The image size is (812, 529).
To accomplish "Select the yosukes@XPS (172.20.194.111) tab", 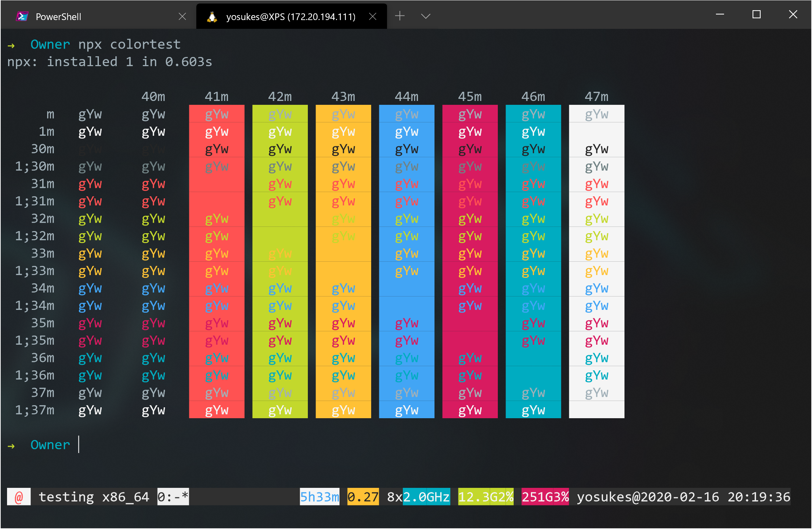I will [x=291, y=17].
